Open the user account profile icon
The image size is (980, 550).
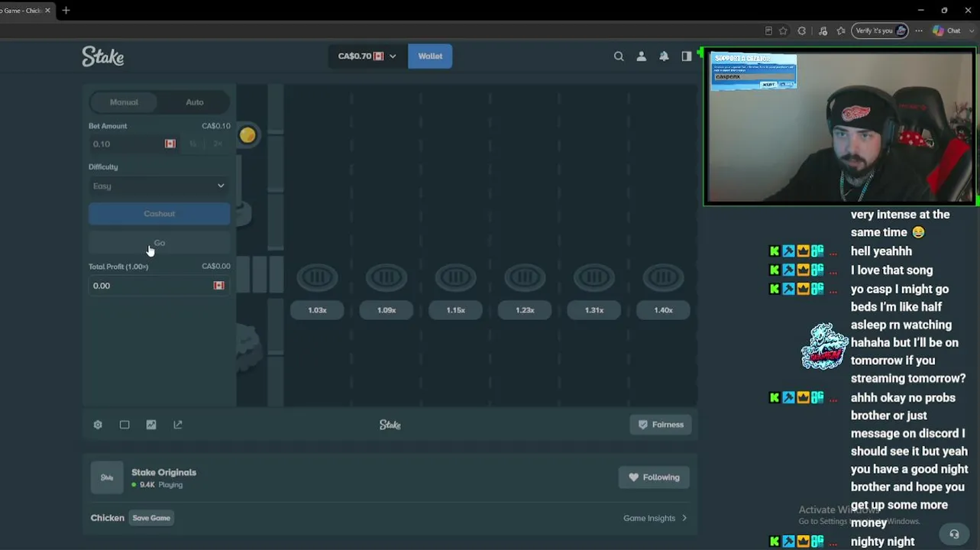(642, 57)
